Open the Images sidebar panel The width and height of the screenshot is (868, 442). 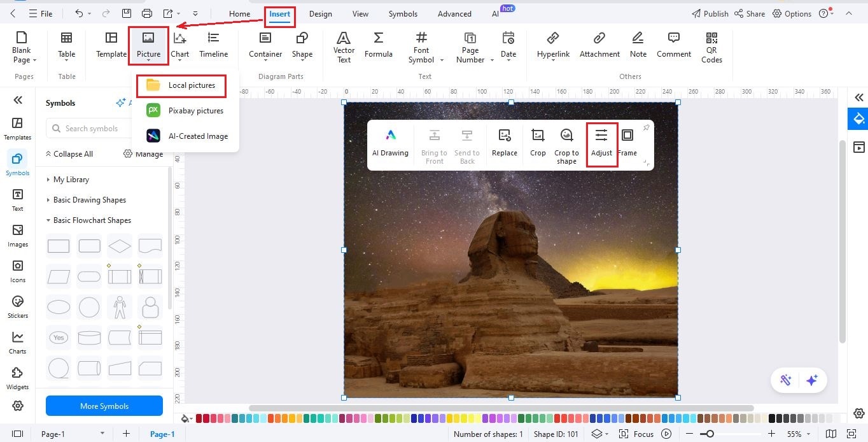click(17, 235)
